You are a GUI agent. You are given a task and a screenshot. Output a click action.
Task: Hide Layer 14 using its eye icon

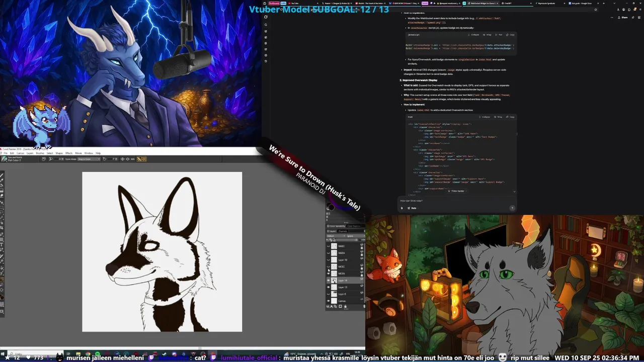click(329, 281)
